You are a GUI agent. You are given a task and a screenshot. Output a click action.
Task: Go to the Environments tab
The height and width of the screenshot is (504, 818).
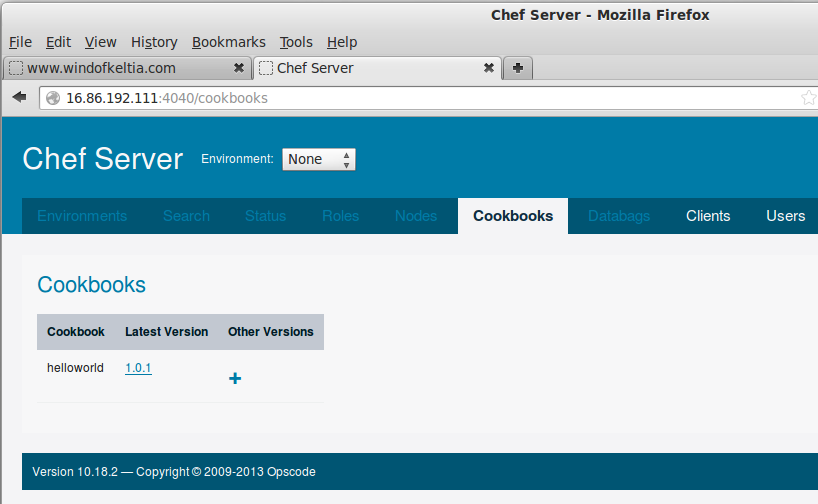82,216
